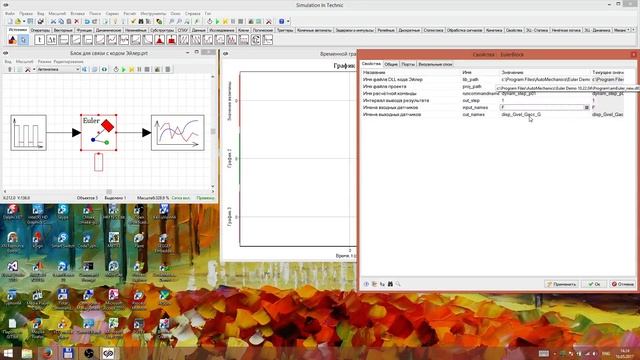Switch to the 'Операторы' palette tab
This screenshot has width=640, height=360.
[40, 30]
